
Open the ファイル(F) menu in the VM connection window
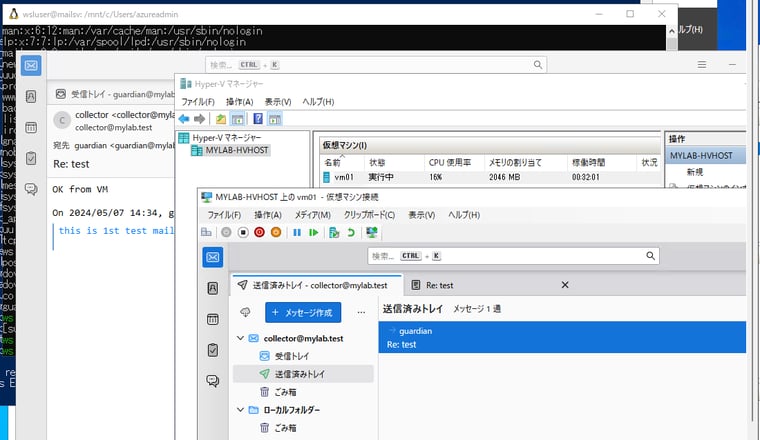(224, 215)
